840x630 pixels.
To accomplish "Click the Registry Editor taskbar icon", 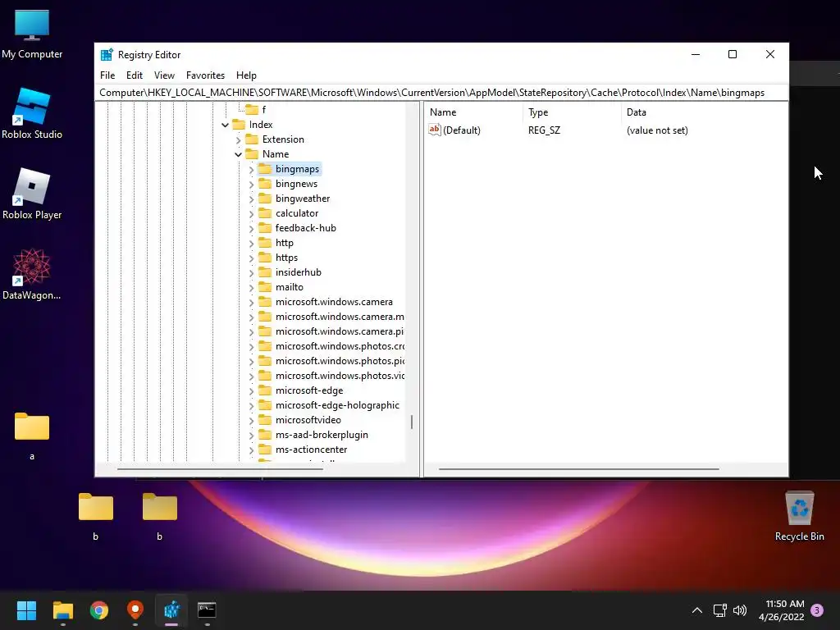I will (171, 610).
